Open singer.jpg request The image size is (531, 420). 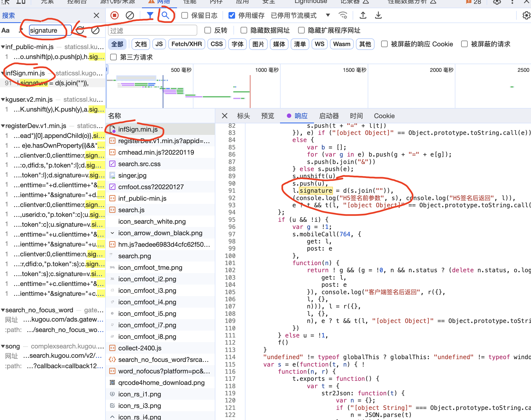pos(160,175)
